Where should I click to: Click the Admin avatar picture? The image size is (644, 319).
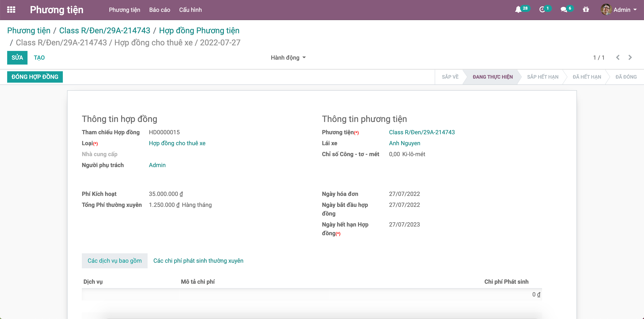(x=606, y=10)
